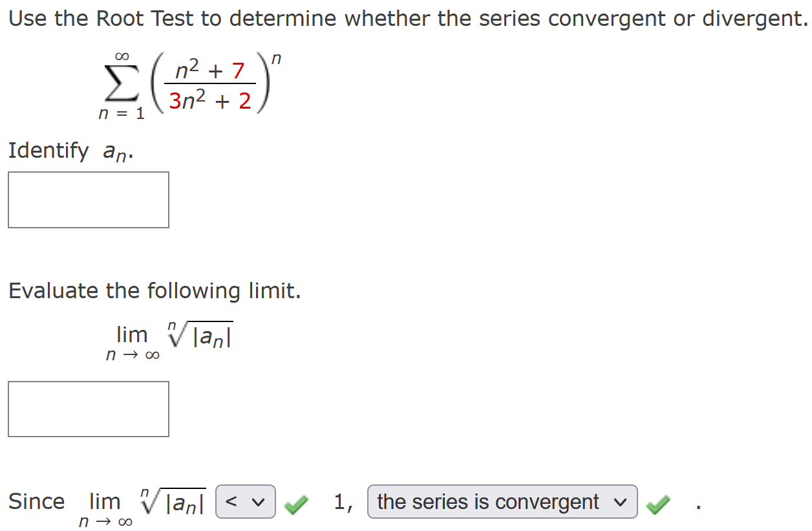Click the limit evaluation answer box
Screen dimensions: 812x531
[x=88, y=409]
